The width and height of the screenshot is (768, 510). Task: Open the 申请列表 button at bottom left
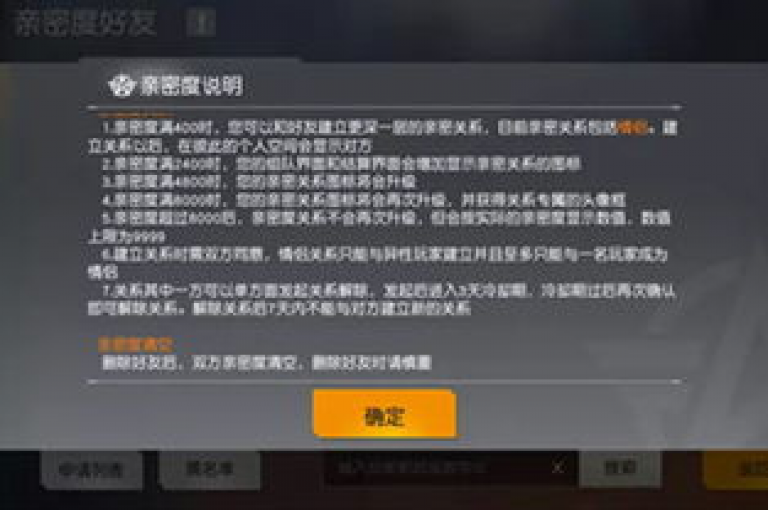click(91, 470)
